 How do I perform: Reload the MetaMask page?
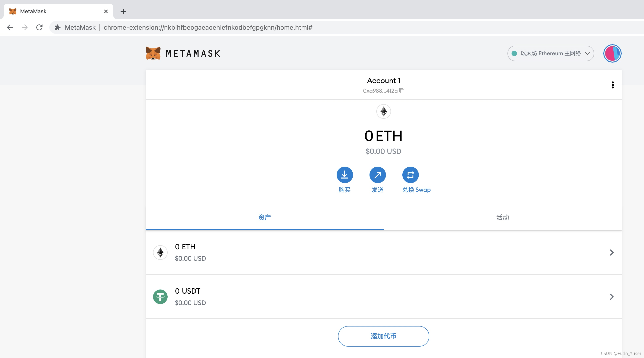pyautogui.click(x=39, y=27)
